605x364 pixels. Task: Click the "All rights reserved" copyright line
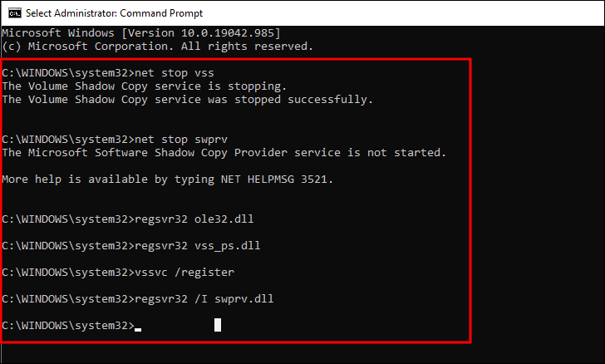(x=157, y=47)
